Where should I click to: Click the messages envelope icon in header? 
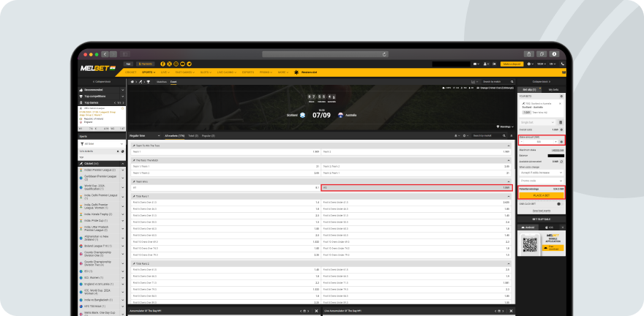point(475,64)
